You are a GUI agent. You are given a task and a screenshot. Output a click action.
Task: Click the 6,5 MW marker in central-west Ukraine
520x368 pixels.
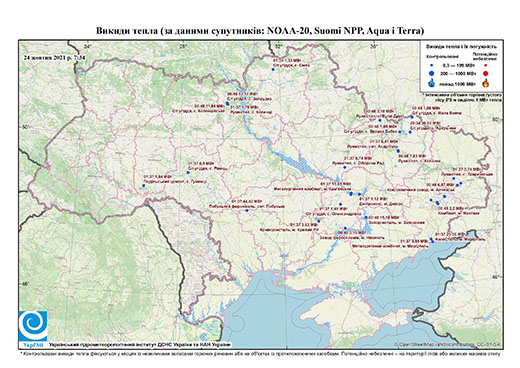click(188, 172)
